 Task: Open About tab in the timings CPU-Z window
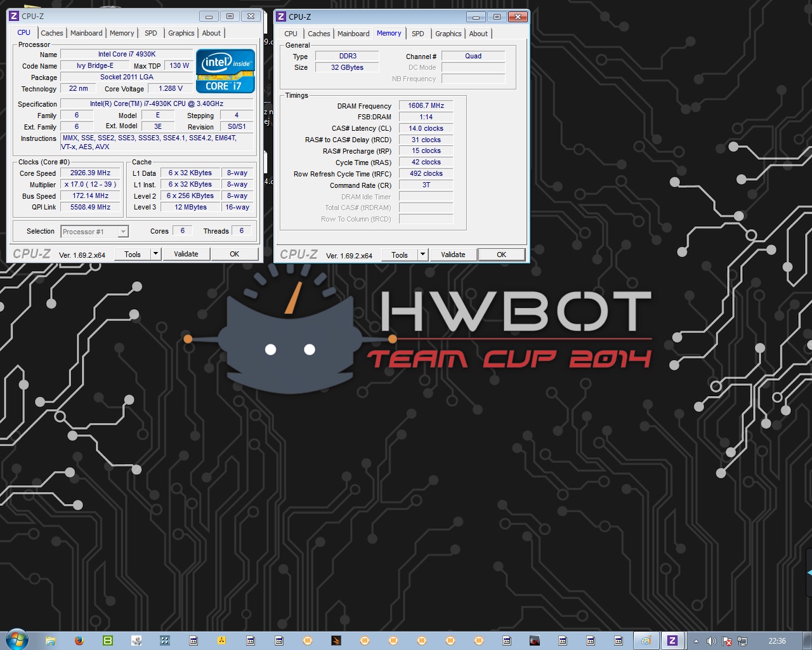(478, 34)
